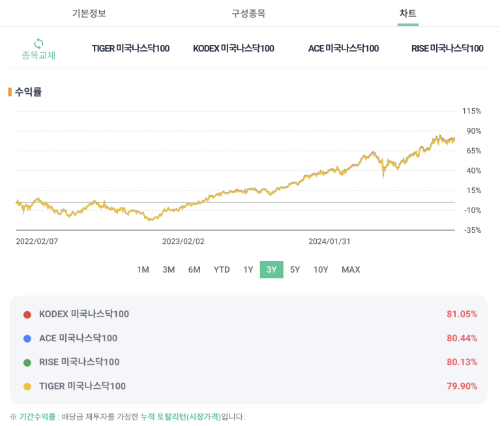Click KODEX 미국나스닥100 legend label
The height and width of the screenshot is (426, 504).
[84, 314]
